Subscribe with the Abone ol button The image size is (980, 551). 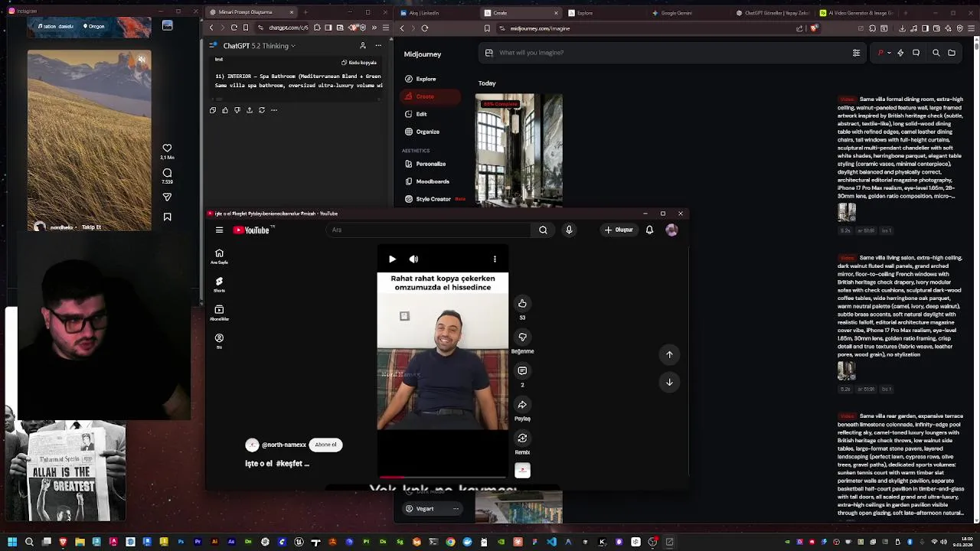(x=325, y=445)
